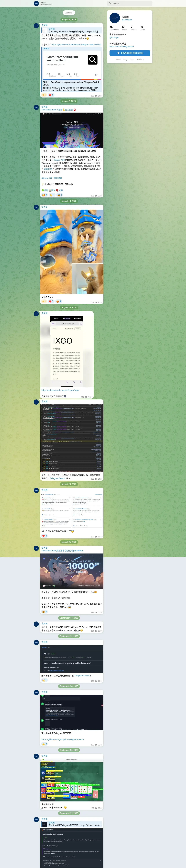Image resolution: width=186 pixels, height=868 pixels.
Task: Open author avatar beside the August 6 post
Action: coord(36,26)
